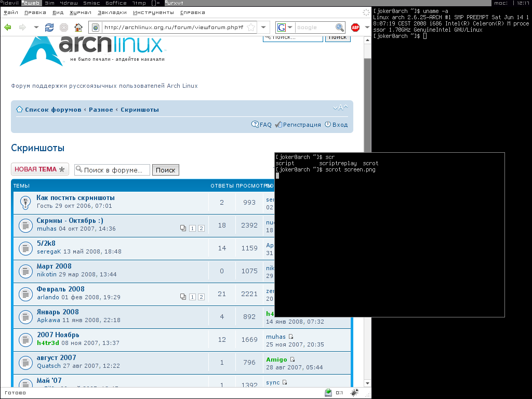Open topic 5/2k8
The image size is (532, 399).
tap(46, 243)
